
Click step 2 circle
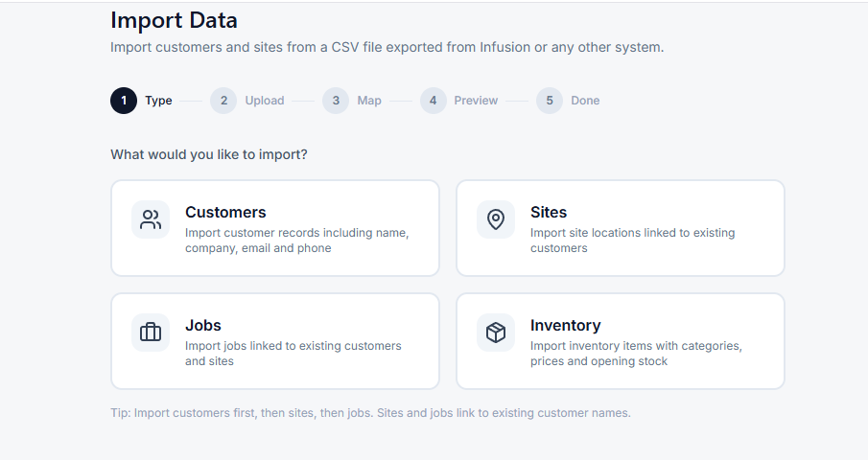223,101
